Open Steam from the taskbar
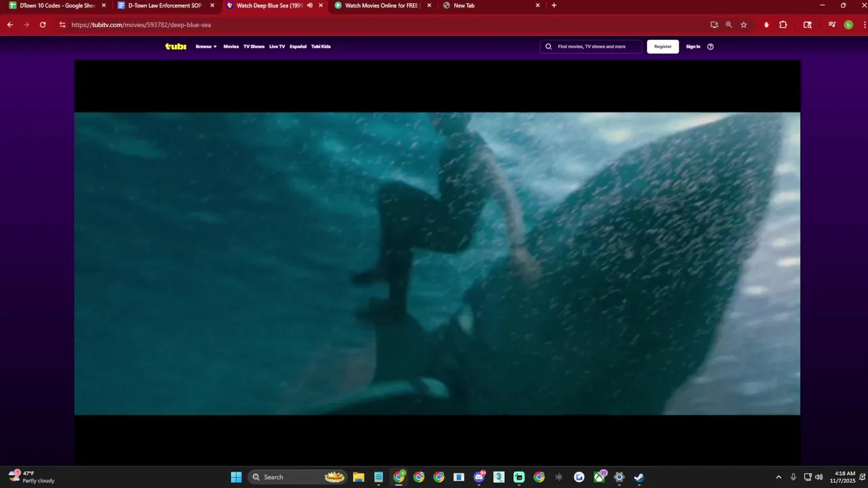This screenshot has width=868, height=488. click(639, 477)
